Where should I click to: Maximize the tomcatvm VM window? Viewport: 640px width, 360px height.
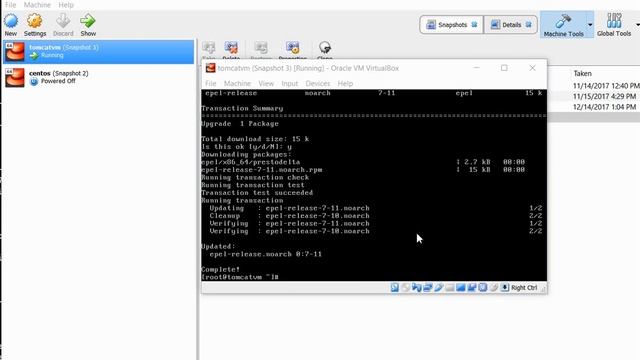point(504,68)
